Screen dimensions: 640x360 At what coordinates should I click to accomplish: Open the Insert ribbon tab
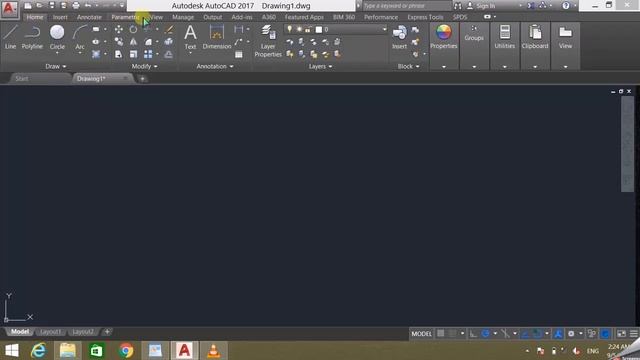[60, 17]
